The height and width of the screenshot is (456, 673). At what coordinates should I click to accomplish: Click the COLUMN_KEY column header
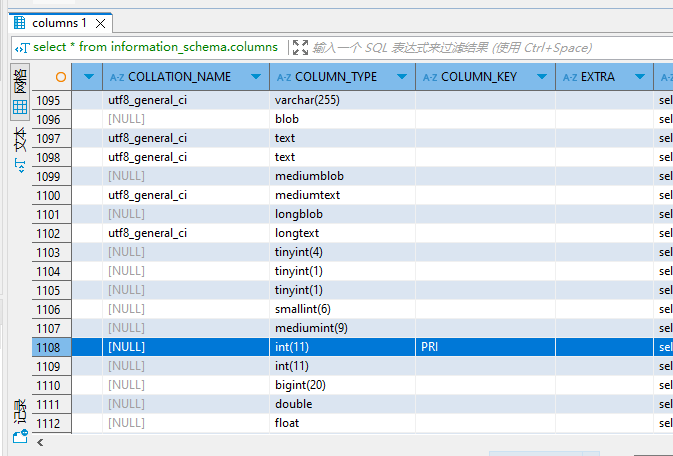click(x=485, y=77)
